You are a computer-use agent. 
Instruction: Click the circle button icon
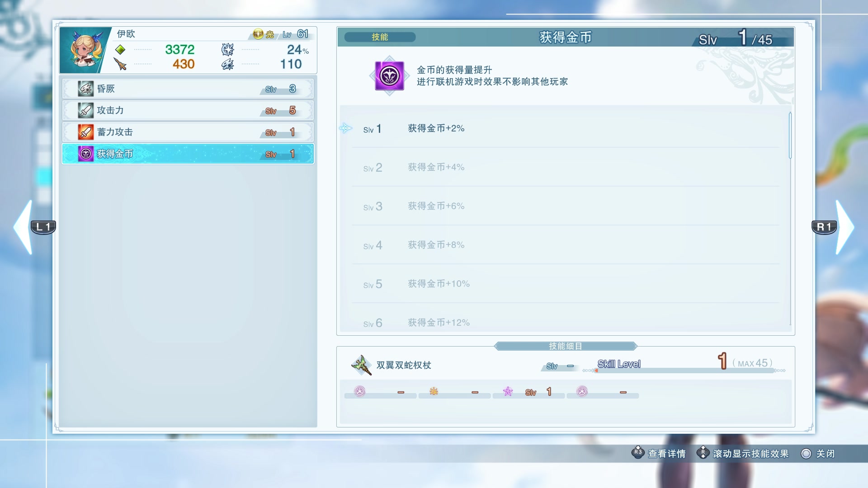806,454
